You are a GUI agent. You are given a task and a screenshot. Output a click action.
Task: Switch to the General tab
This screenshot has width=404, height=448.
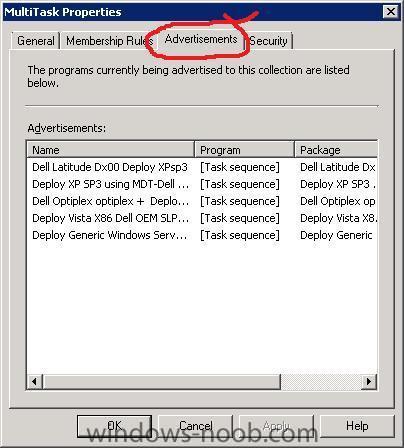pos(36,41)
